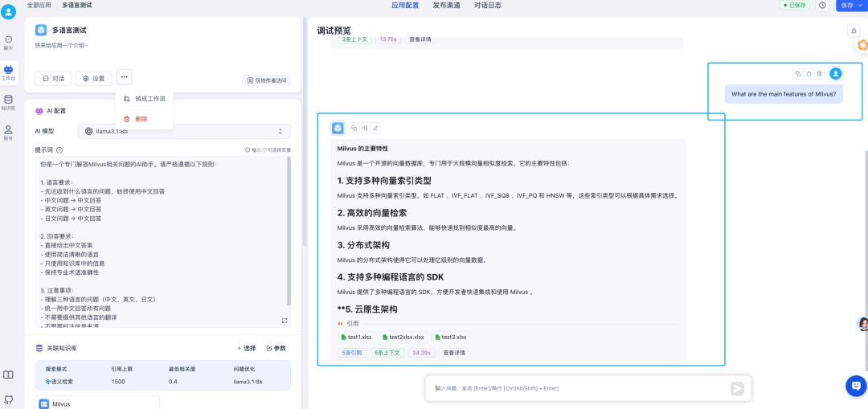Click inside the 提示词 prompt text area
The image size is (868, 409).
click(x=161, y=241)
